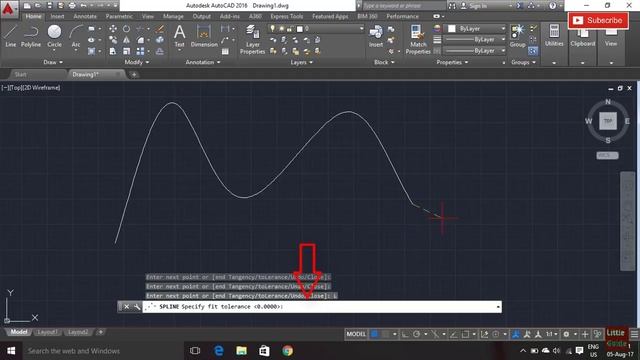640x360 pixels.
Task: Click the Array tool in Modify panel
Action: coord(140,51)
